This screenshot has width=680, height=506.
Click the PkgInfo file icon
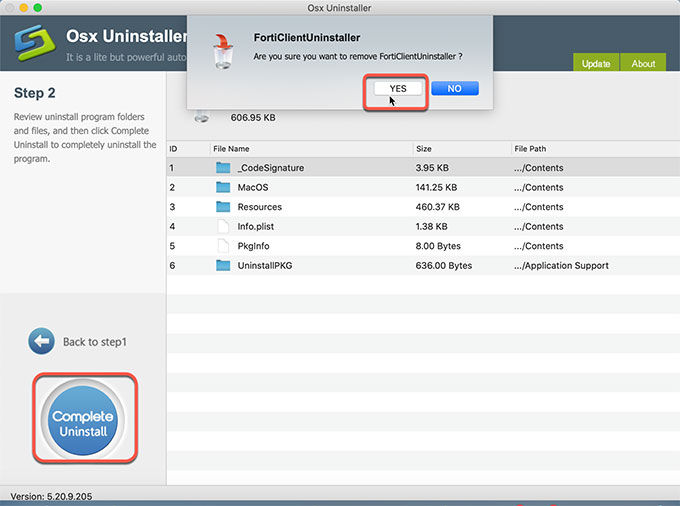pos(223,246)
